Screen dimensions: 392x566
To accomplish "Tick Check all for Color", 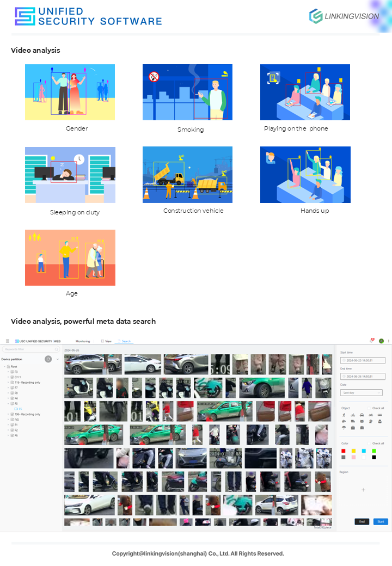I will (369, 444).
